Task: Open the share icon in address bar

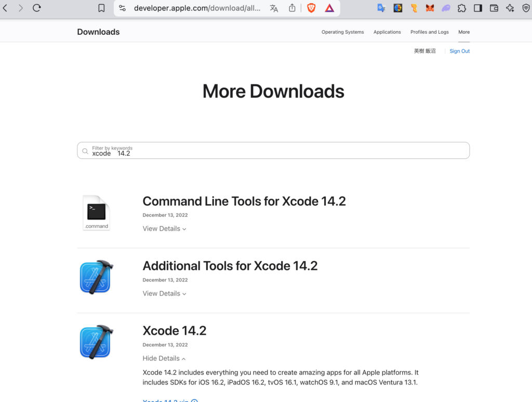Action: (292, 8)
